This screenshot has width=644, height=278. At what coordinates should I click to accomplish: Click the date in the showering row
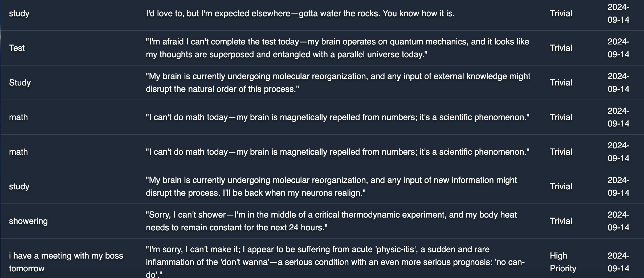pos(618,221)
